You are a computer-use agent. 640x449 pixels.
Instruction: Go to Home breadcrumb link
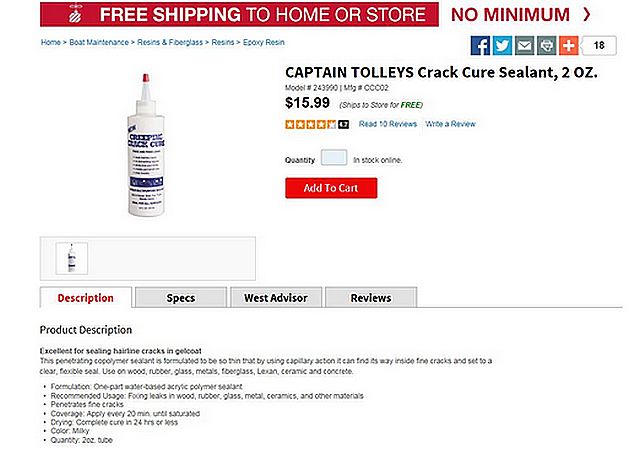click(51, 43)
